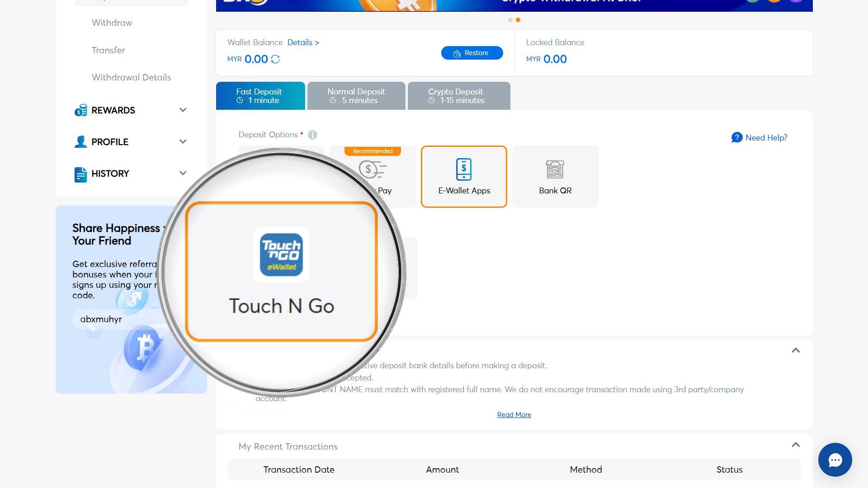Open the Withdraw page in sidebar

click(112, 23)
